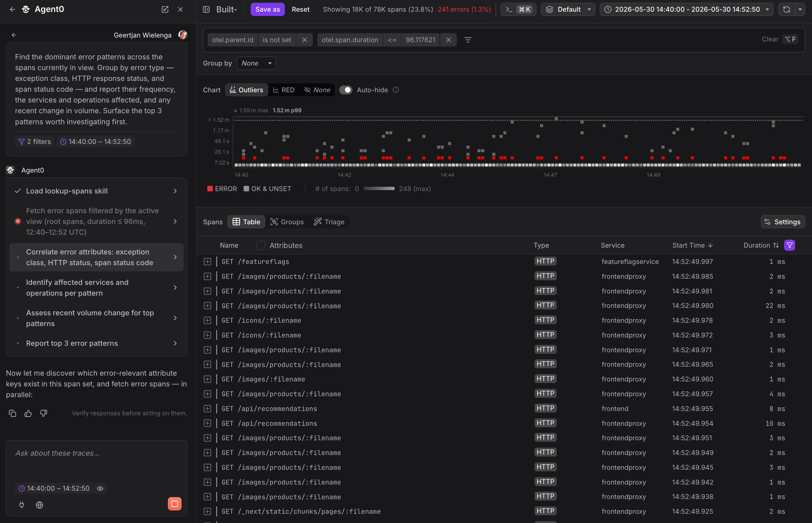Open the spans Settings button
This screenshot has width=812, height=523.
[x=782, y=222]
